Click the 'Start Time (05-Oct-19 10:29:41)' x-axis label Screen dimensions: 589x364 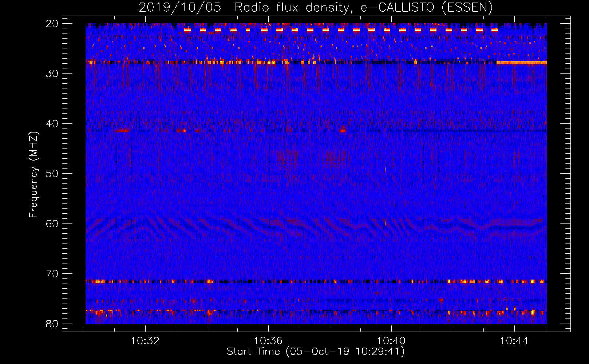[316, 352]
